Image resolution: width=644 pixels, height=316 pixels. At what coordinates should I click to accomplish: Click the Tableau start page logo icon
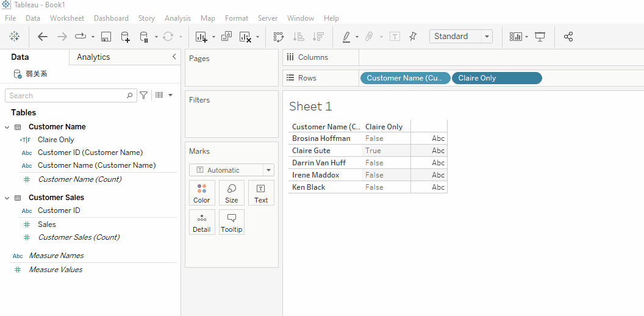tap(15, 37)
